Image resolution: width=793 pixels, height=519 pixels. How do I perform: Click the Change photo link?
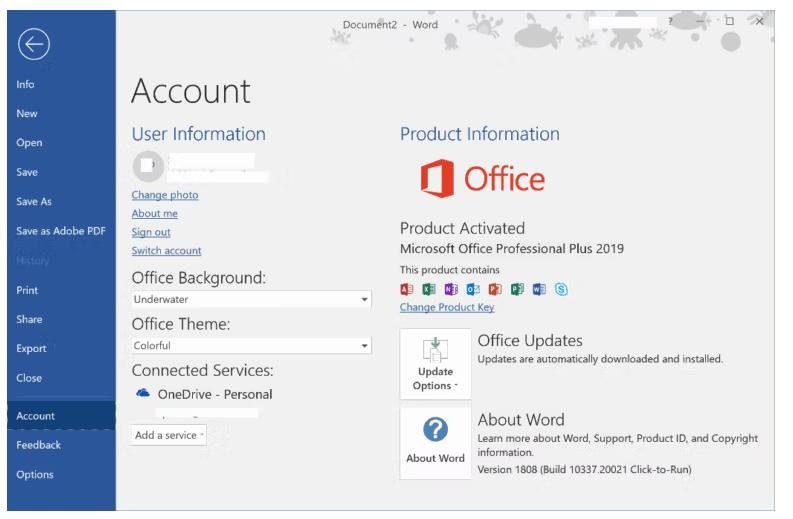click(x=165, y=195)
